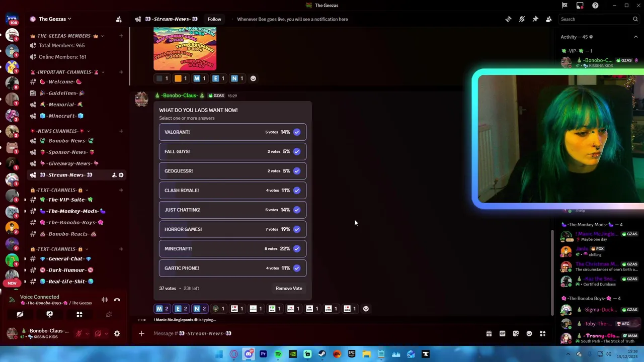Start an Activity in voice panel
This screenshot has width=644, height=362.
[79, 315]
